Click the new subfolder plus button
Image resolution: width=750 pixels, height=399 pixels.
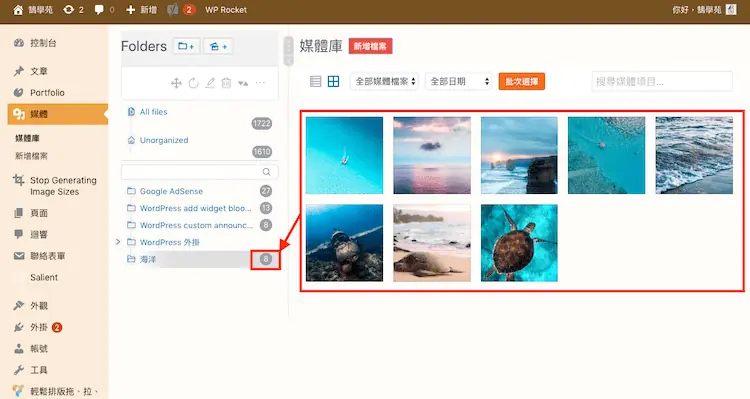tap(219, 46)
